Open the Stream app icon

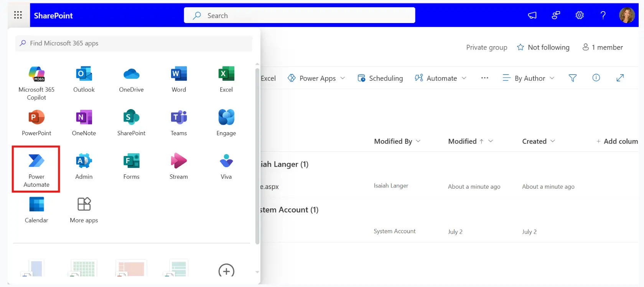click(179, 166)
